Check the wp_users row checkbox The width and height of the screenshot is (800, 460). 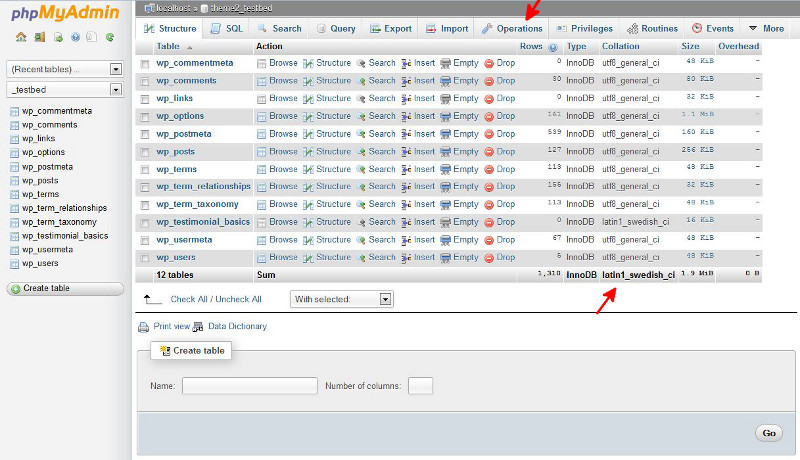[x=145, y=258]
